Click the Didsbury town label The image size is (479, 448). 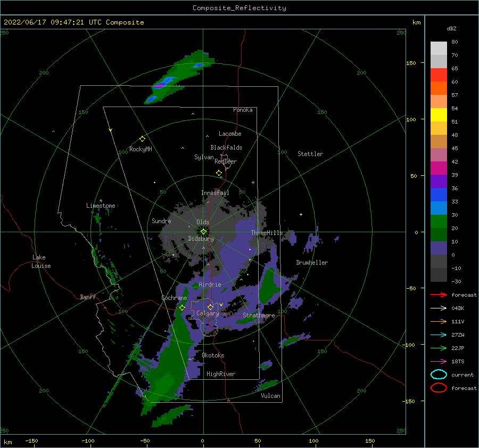pos(201,239)
